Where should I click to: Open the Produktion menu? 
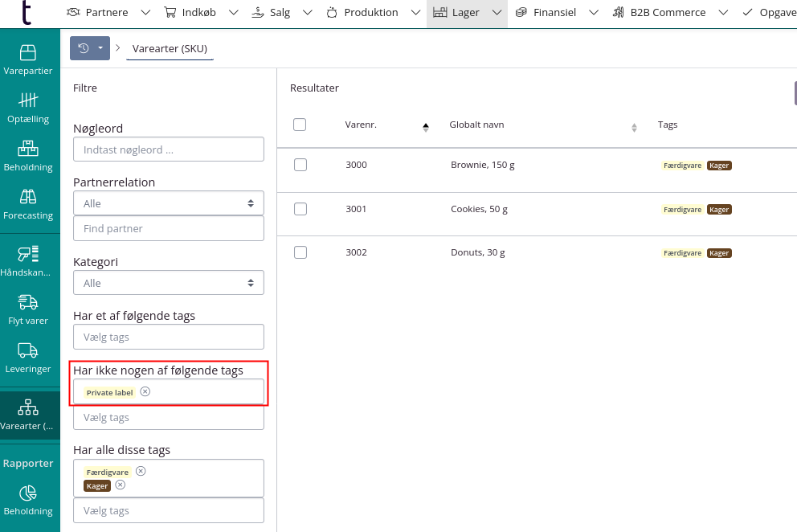click(x=370, y=13)
